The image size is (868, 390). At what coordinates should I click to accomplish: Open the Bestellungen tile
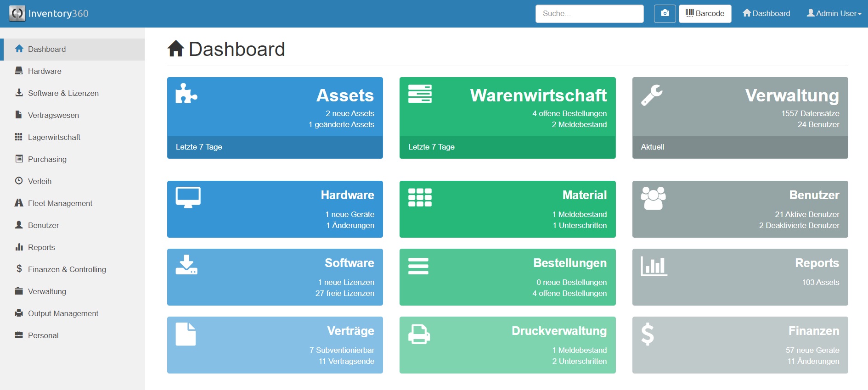[507, 277]
